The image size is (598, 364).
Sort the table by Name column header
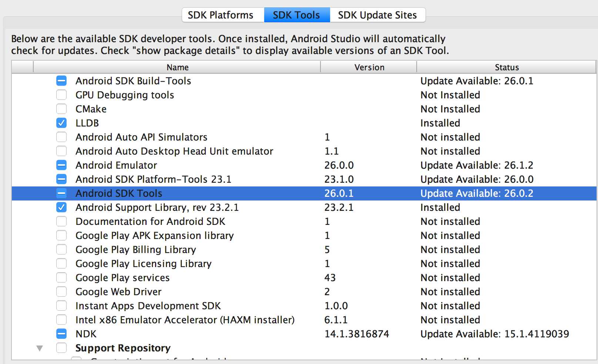(177, 67)
